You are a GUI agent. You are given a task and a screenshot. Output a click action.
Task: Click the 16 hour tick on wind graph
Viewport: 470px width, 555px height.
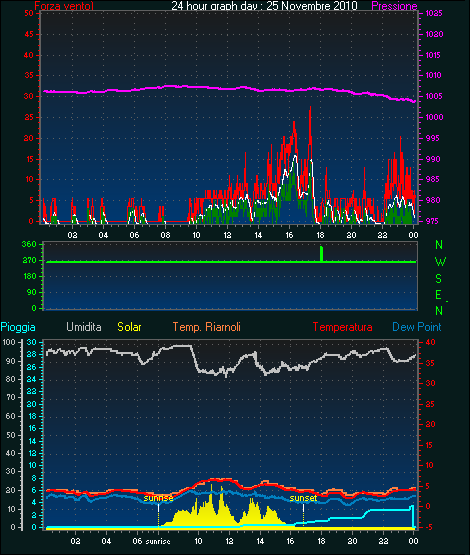(x=289, y=235)
